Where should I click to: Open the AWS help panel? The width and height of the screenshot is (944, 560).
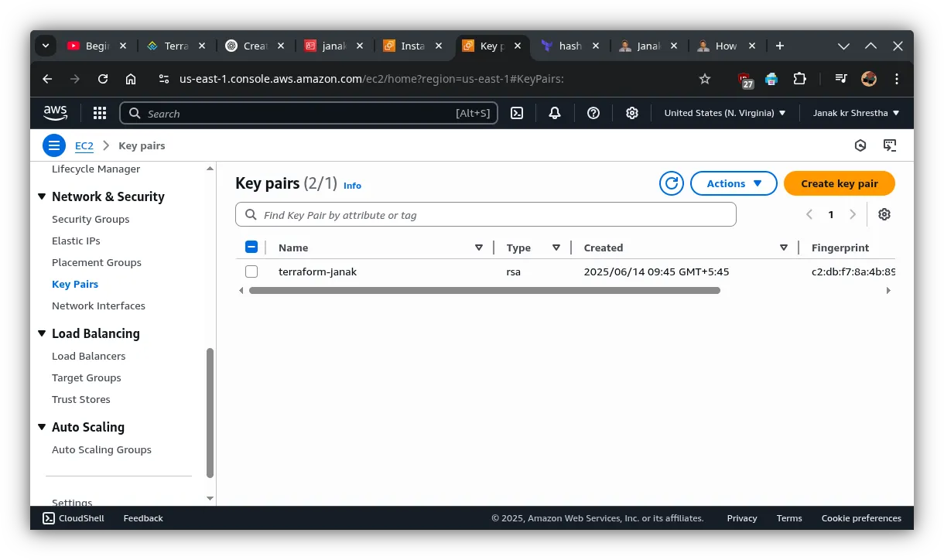(x=593, y=113)
